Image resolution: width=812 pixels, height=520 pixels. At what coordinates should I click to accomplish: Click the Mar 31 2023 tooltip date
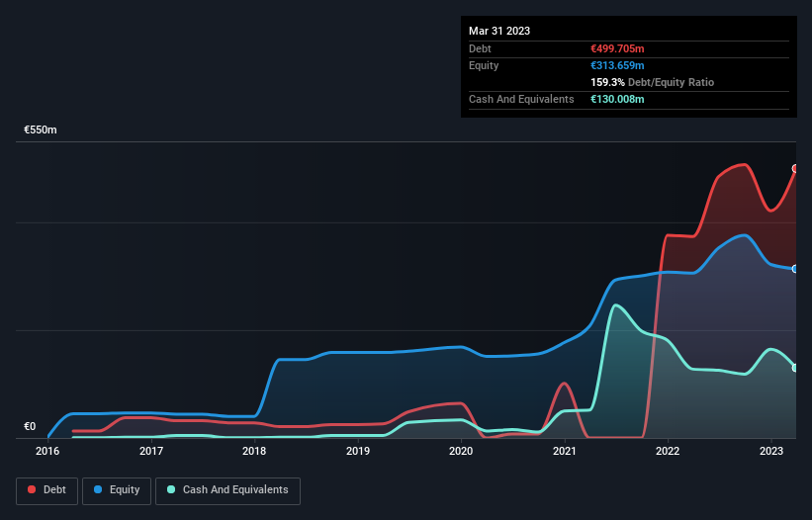pos(499,31)
